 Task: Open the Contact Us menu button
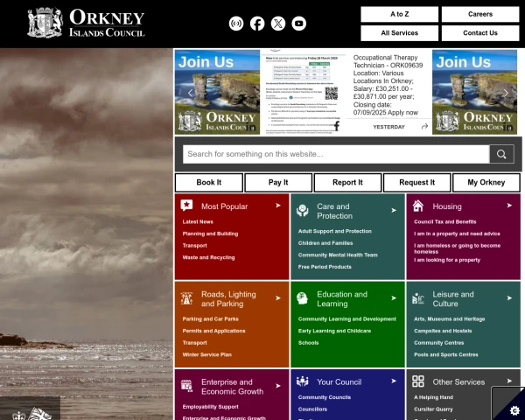coord(480,33)
